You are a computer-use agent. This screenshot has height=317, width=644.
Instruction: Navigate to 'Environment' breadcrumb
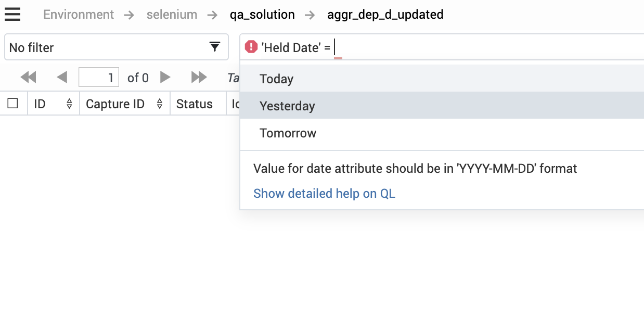pos(79,15)
